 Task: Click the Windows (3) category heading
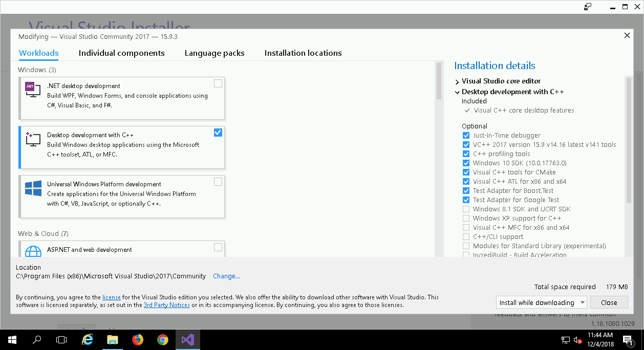click(x=37, y=70)
